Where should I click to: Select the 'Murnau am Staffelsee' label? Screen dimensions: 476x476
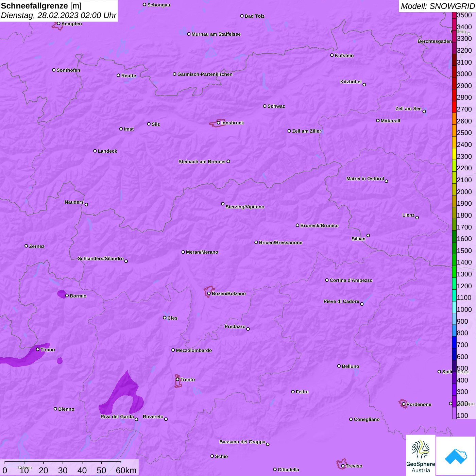(216, 34)
